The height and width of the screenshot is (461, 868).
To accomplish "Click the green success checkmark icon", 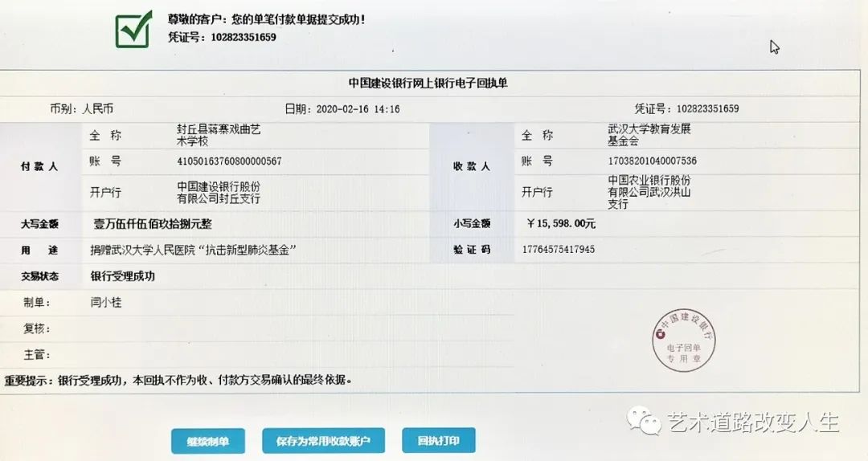I will tap(133, 30).
